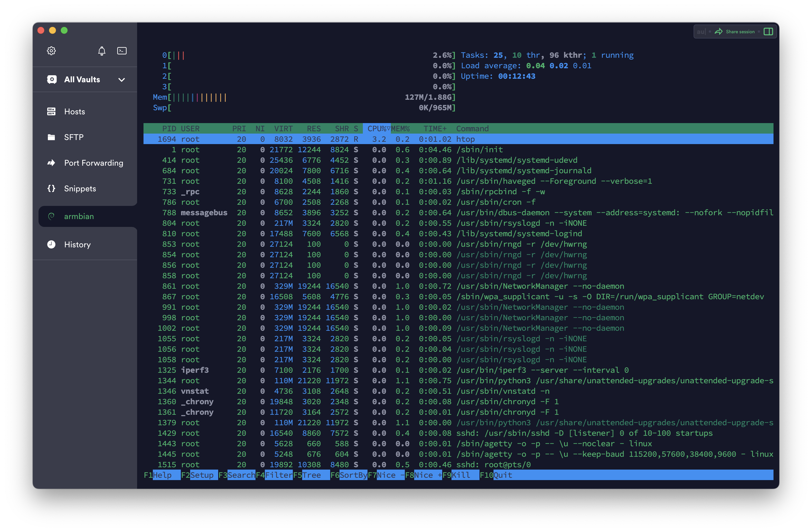The image size is (812, 532).
Task: Click the vault safe icon beside All Vaults
Action: click(52, 79)
